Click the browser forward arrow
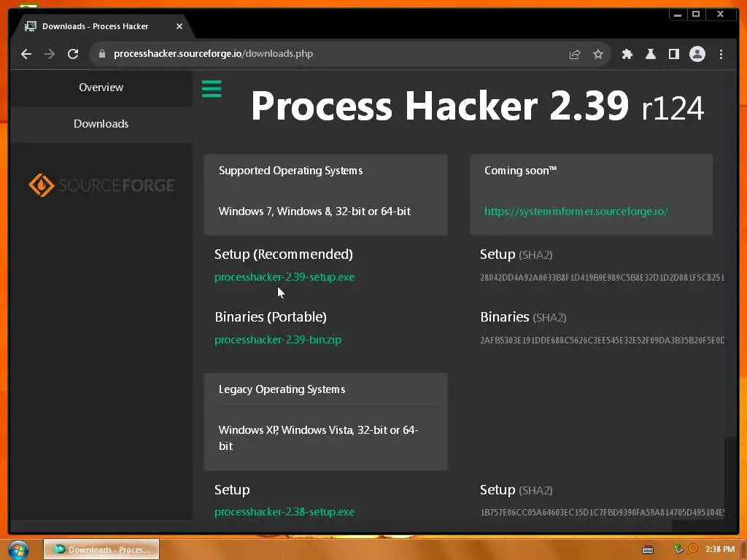The height and width of the screenshot is (560, 747). tap(50, 54)
